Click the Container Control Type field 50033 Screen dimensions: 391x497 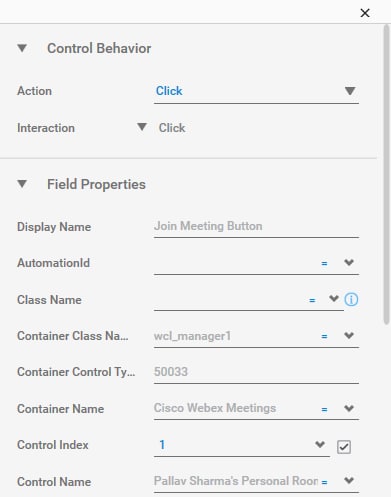256,372
